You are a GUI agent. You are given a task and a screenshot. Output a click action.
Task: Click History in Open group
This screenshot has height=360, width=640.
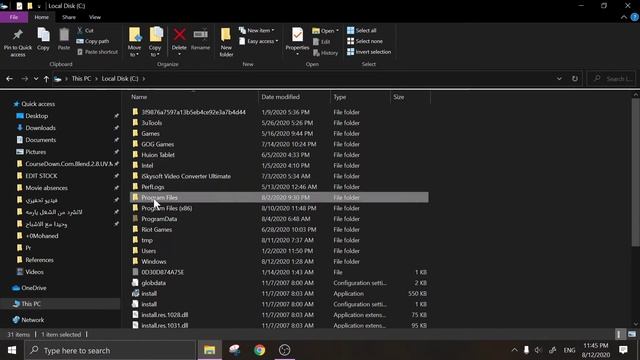pos(326,53)
